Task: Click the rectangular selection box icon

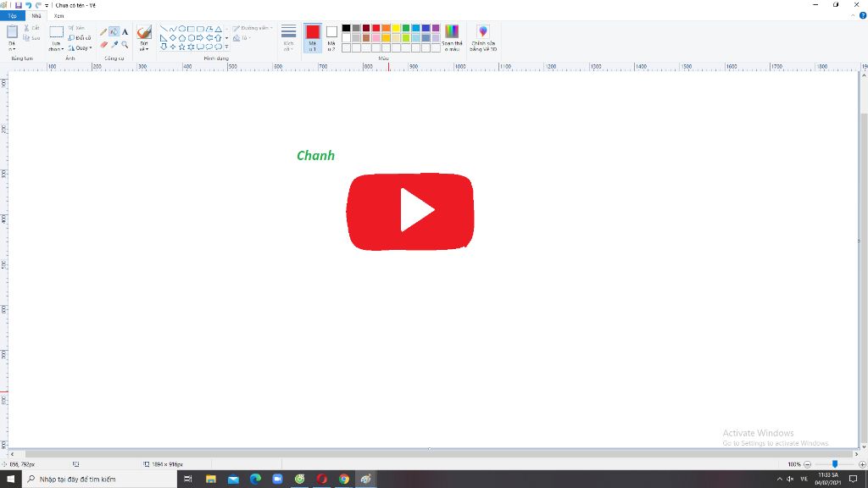Action: [57, 32]
